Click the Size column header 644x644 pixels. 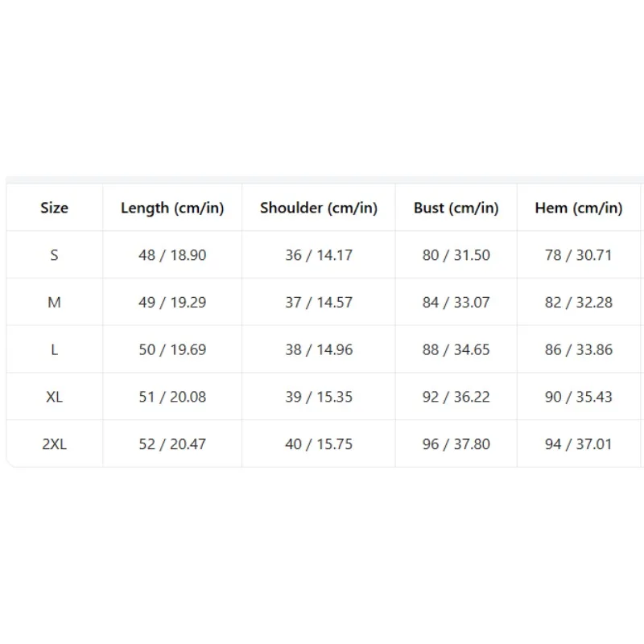click(54, 208)
